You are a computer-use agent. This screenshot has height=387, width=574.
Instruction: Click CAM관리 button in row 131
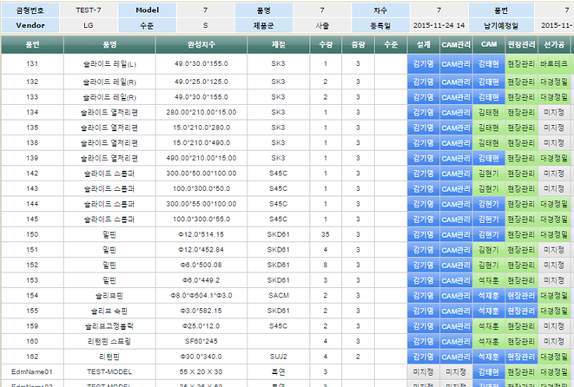coord(456,64)
